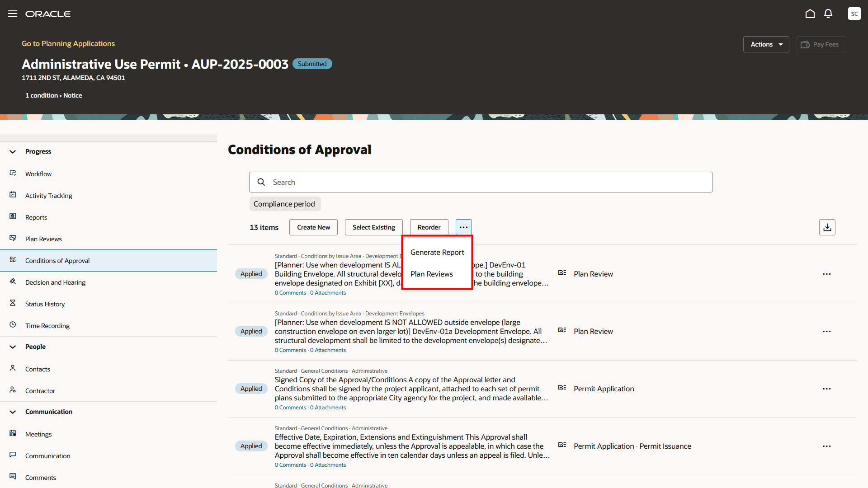Follow Go to Planning Applications link
This screenshot has height=488, width=868.
pyautogui.click(x=68, y=43)
